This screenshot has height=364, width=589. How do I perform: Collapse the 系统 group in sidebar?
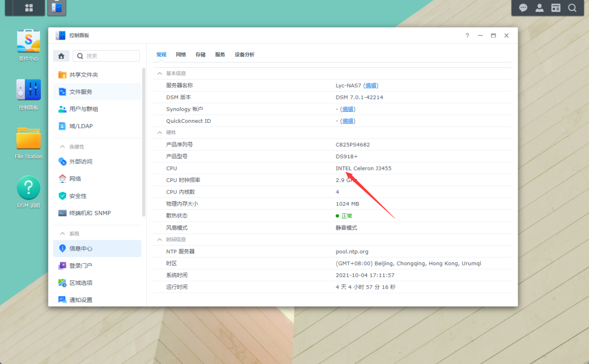click(63, 233)
